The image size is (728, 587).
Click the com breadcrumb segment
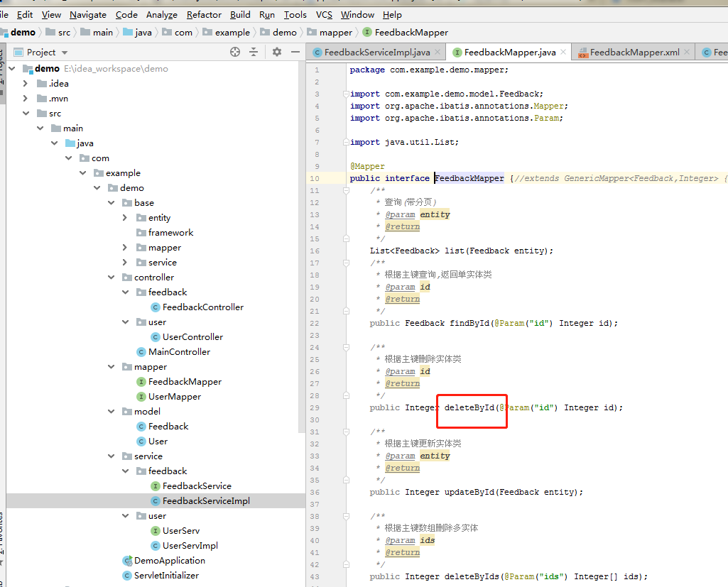[178, 32]
